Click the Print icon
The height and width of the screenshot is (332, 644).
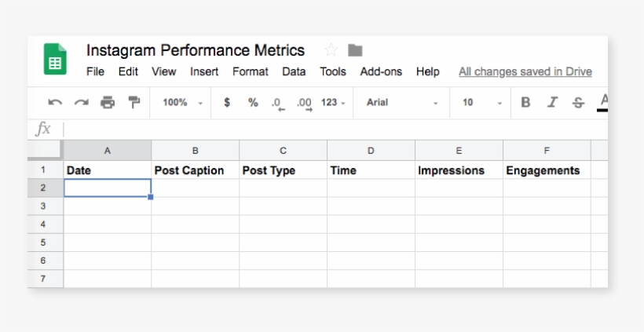(x=108, y=103)
